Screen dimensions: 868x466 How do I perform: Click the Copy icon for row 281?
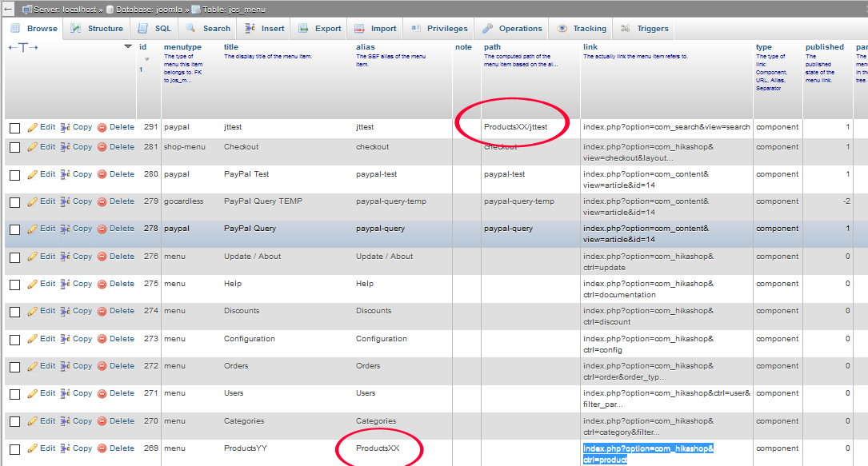pos(66,147)
